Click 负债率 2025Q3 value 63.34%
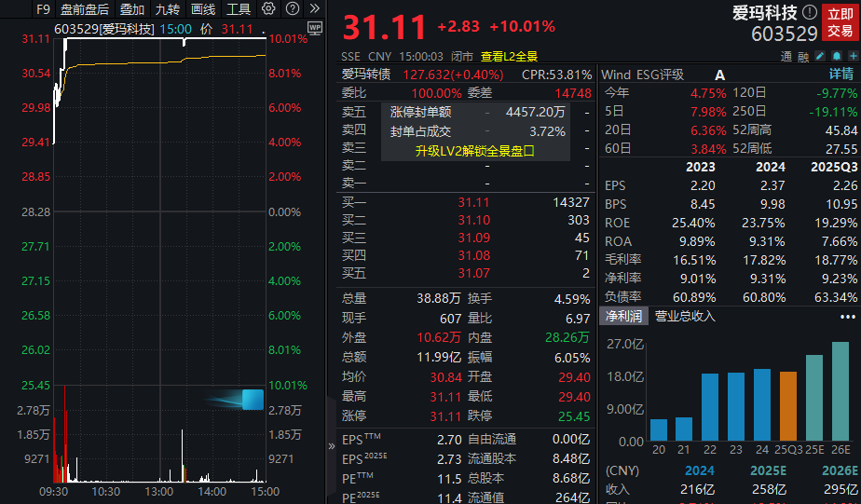Screen dimensions: 861x504 point(836,297)
